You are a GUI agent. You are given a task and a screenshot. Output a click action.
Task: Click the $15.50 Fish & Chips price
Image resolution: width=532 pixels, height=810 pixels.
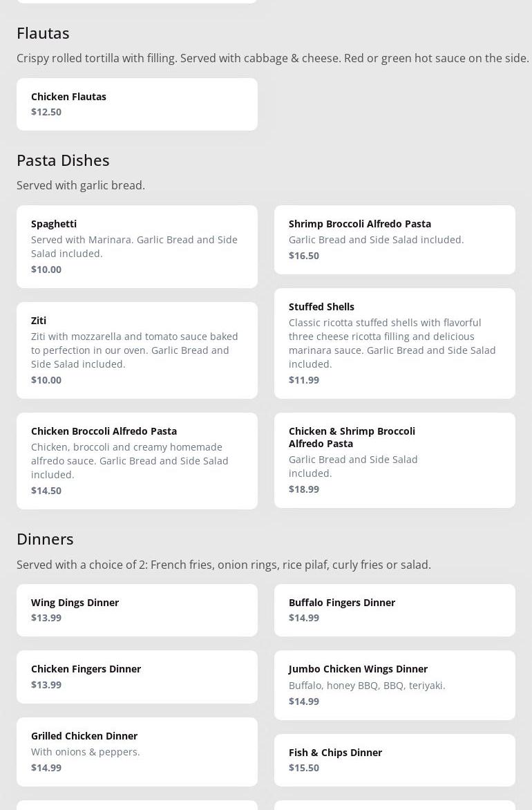pyautogui.click(x=304, y=768)
